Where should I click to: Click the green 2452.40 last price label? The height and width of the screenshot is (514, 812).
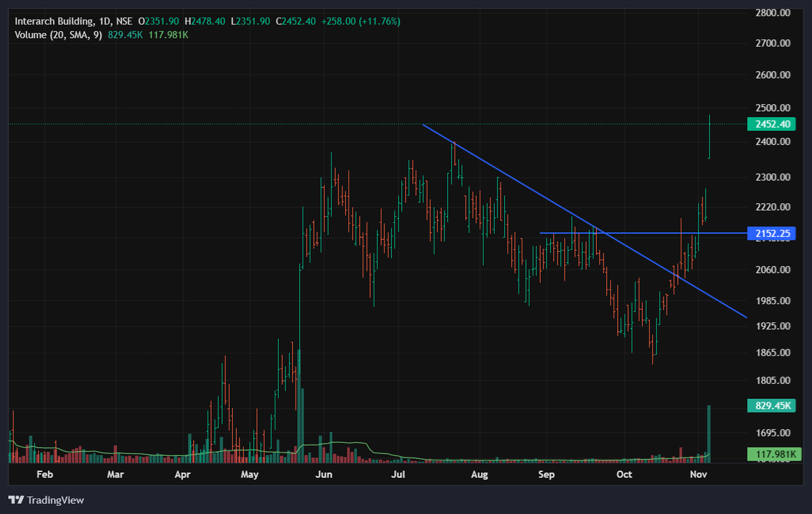[771, 124]
